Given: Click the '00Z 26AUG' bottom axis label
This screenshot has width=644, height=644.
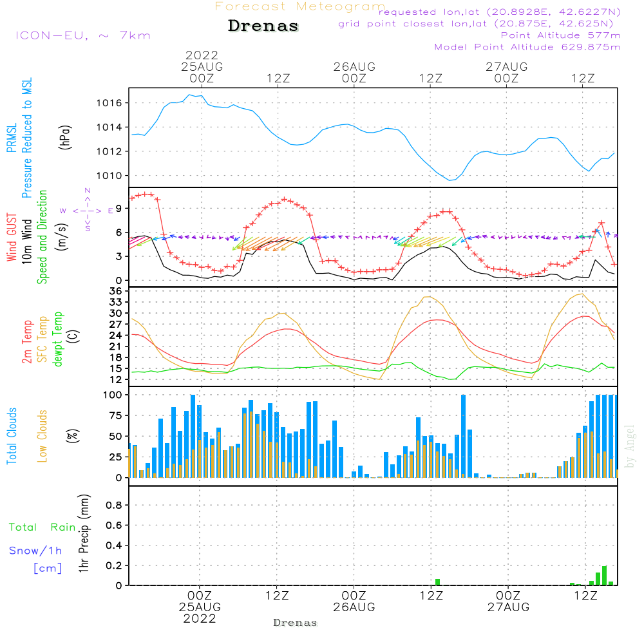Looking at the screenshot, I should click(x=354, y=601).
